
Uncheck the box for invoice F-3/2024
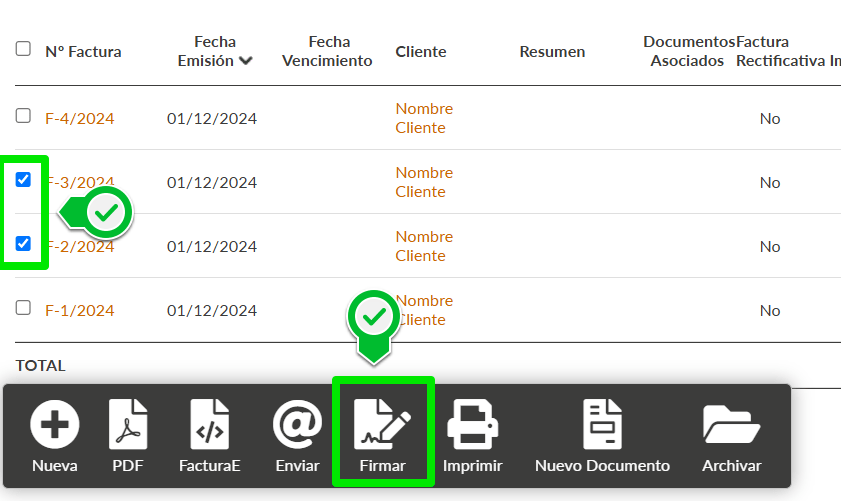tap(23, 179)
